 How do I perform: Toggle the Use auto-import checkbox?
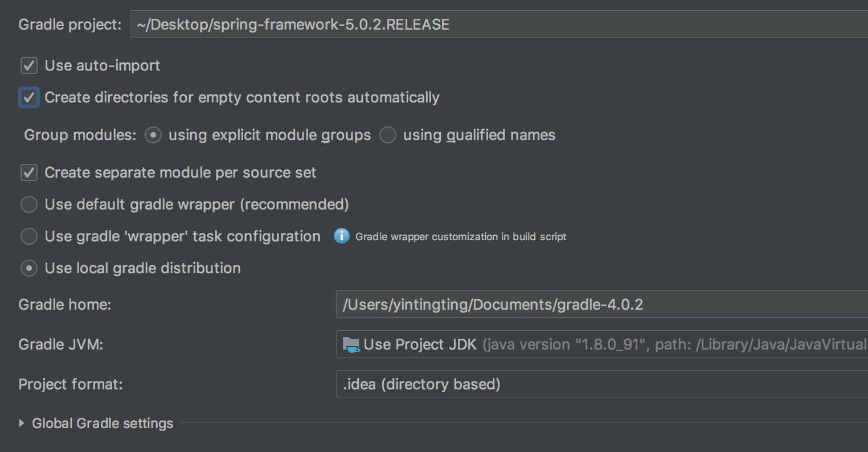coord(29,65)
